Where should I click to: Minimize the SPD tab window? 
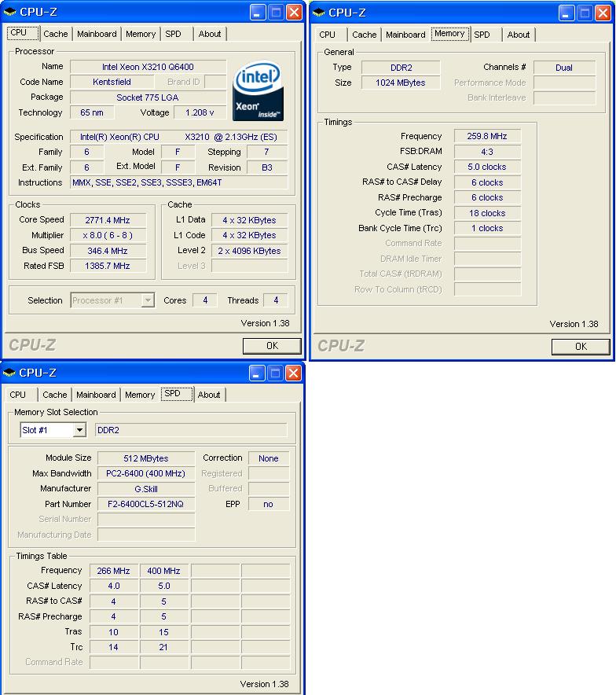click(x=257, y=373)
